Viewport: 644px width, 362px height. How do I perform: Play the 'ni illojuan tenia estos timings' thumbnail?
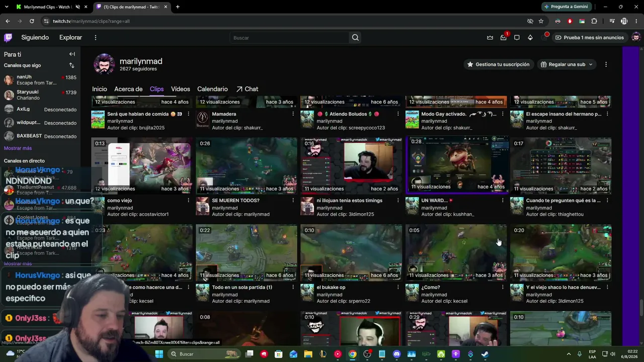[x=351, y=165]
